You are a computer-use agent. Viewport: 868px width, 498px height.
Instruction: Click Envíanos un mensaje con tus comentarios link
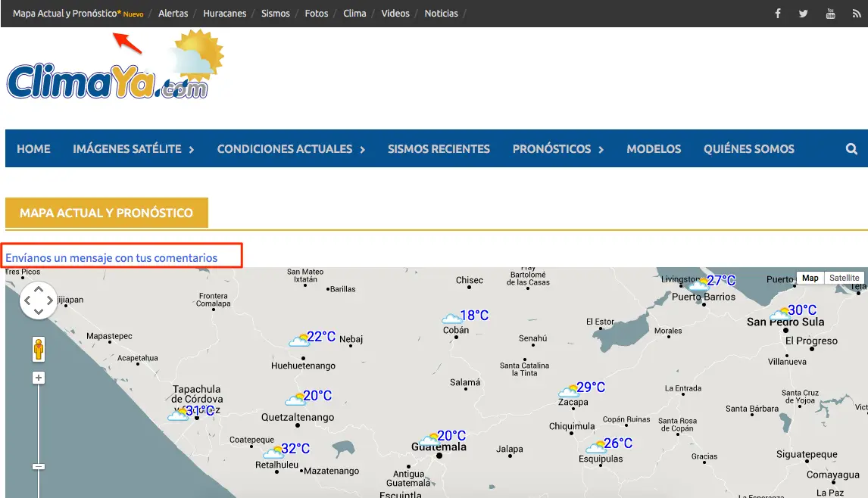pos(111,258)
